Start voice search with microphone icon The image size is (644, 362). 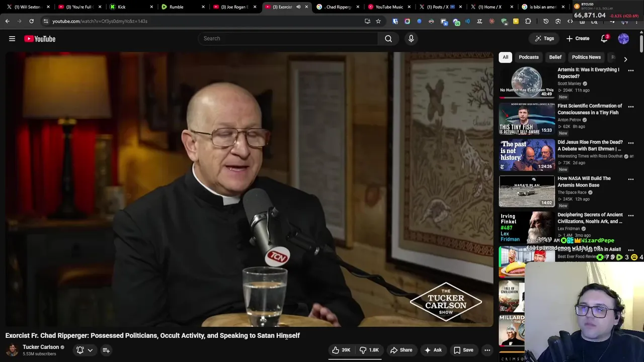(411, 38)
